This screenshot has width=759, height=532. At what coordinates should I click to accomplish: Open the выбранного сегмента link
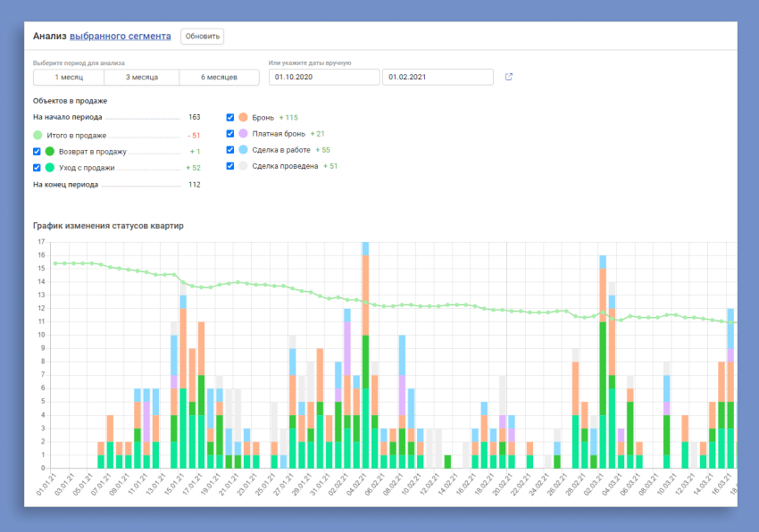click(121, 37)
